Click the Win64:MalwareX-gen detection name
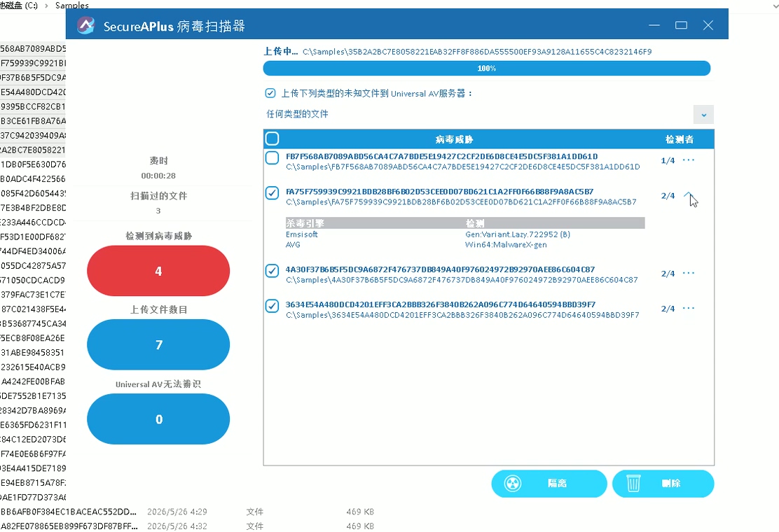 [506, 245]
